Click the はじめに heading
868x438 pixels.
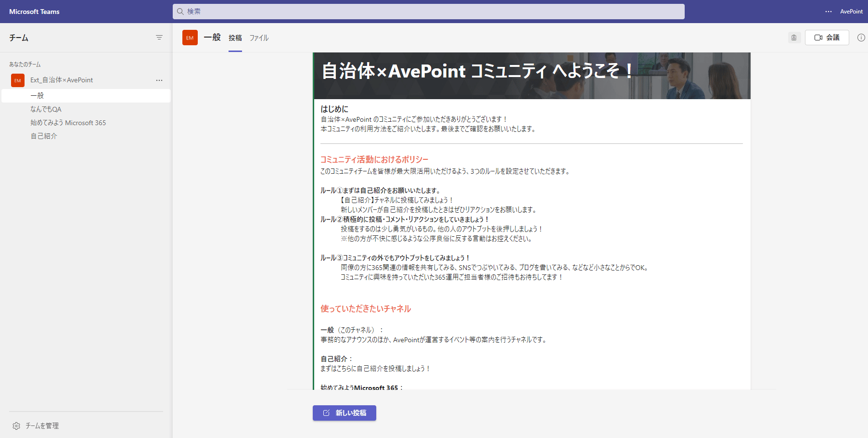point(334,109)
